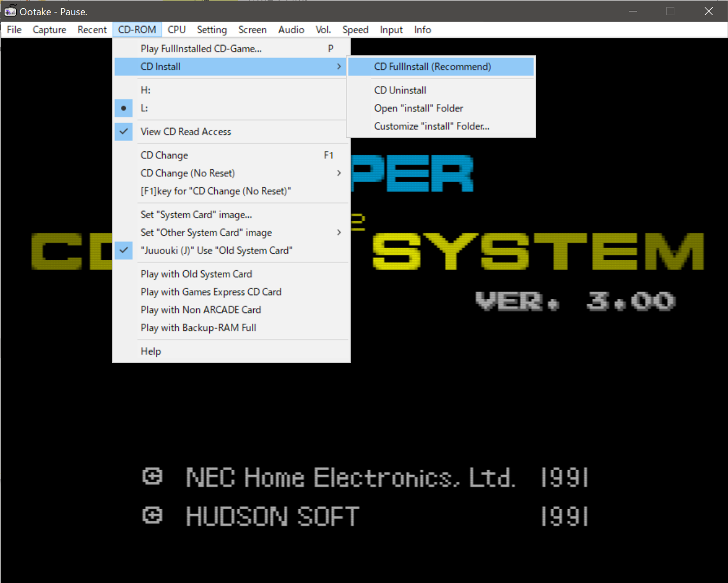The image size is (728, 583).
Task: Choose [F1]key for "CD Change (No Reset)"
Action: point(231,191)
